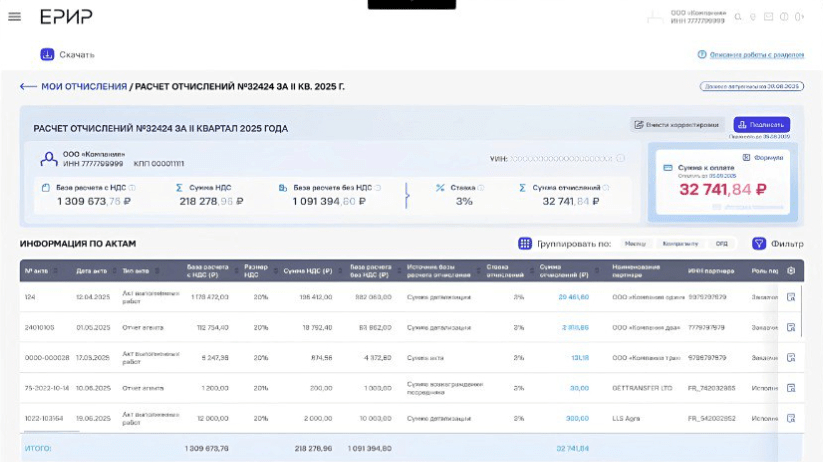This screenshot has height=462, width=823.
Task: Open the mail envelope icon in header
Action: coord(768,17)
